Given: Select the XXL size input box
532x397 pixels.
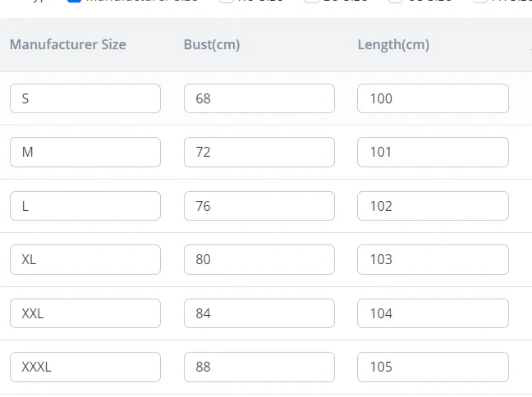Looking at the screenshot, I should pyautogui.click(x=85, y=313).
